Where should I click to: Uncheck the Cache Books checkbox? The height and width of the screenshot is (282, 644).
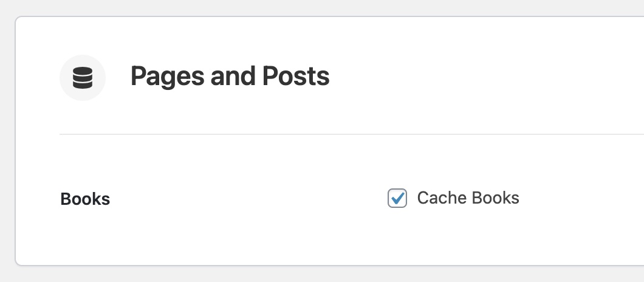click(397, 198)
